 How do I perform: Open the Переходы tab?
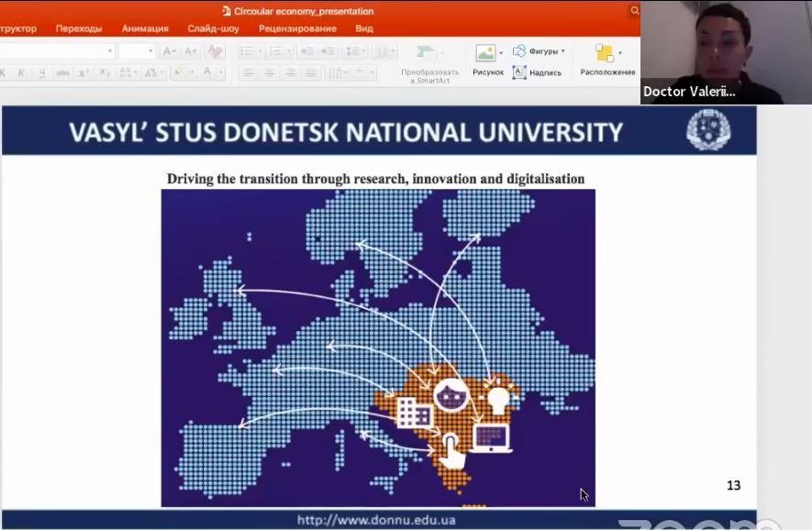coord(79,28)
